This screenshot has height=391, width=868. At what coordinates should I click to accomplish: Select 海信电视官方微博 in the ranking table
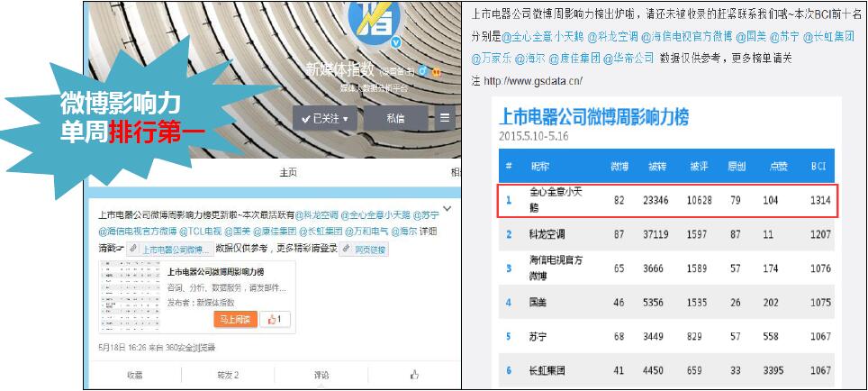[556, 268]
